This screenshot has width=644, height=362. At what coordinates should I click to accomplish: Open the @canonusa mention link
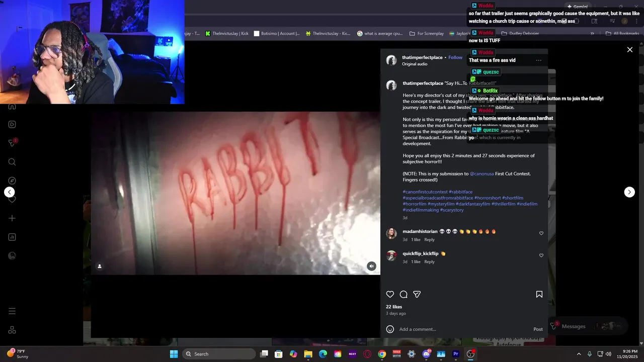(481, 173)
